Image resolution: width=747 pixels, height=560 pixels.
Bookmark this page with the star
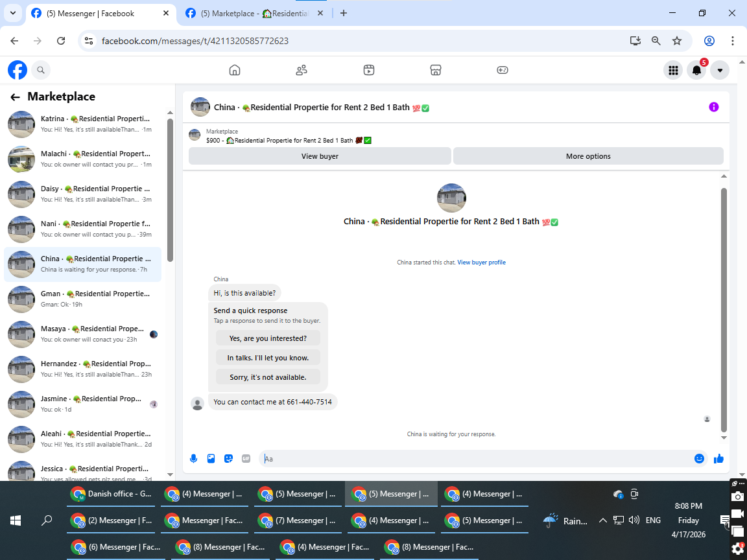(677, 41)
